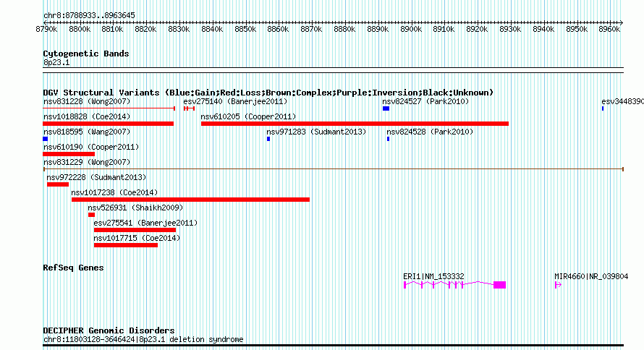
Task: Select the esv275140 (Banerjee2011) variant label
Action: (x=235, y=101)
